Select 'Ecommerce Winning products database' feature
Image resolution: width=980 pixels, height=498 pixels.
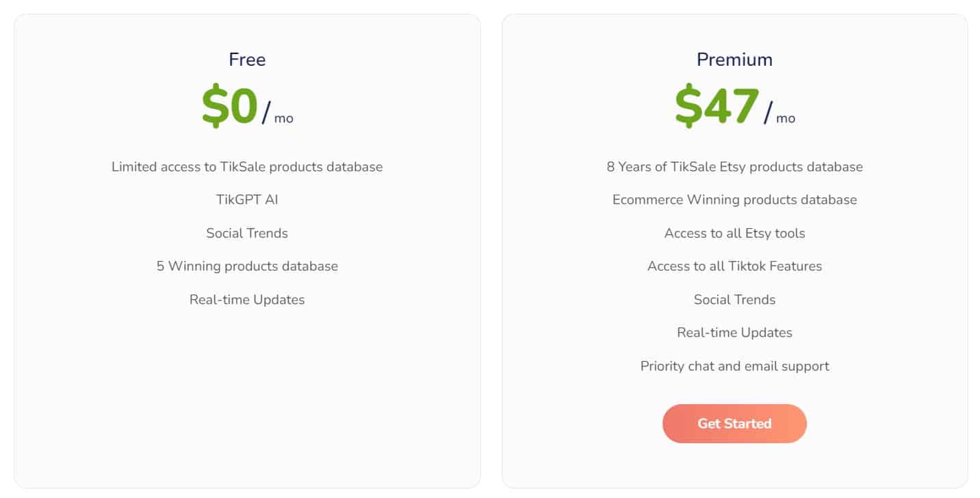pyautogui.click(x=734, y=199)
